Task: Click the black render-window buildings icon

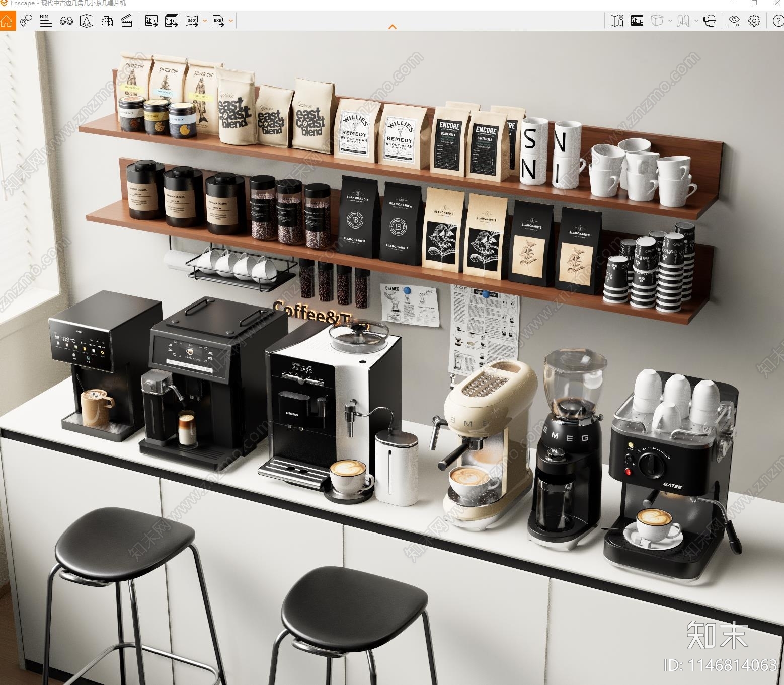Action: 637,21
